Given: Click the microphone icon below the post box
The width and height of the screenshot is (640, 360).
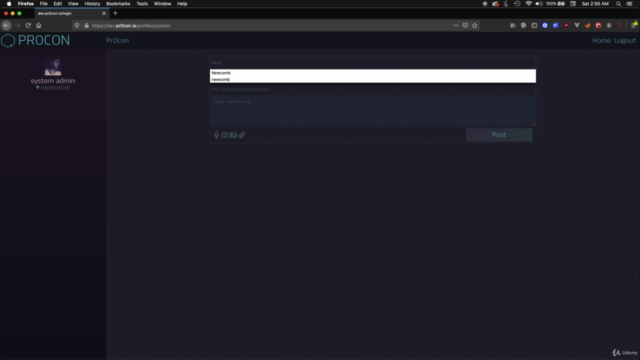Looking at the screenshot, I should [x=216, y=135].
